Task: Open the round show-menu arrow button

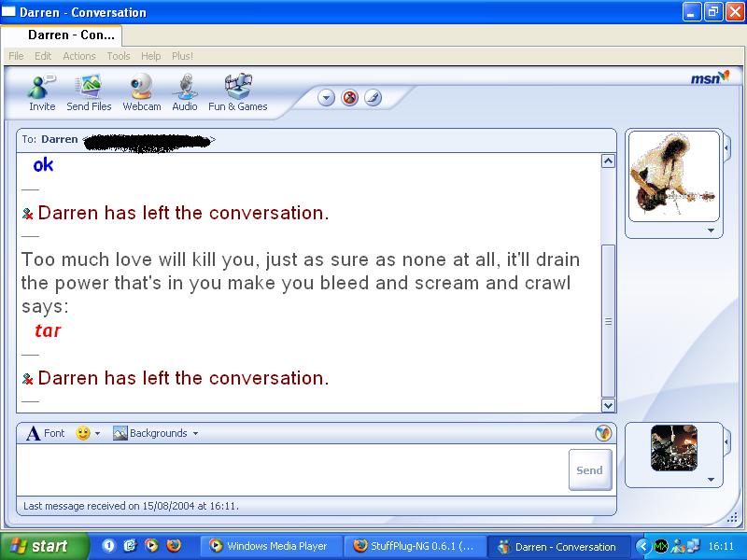Action: coord(327,97)
